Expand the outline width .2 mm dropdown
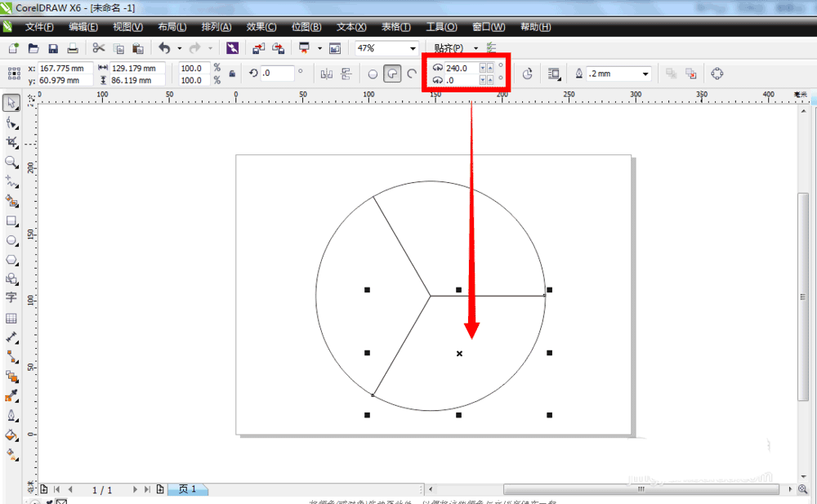Viewport: 817px width, 504px height. [645, 74]
